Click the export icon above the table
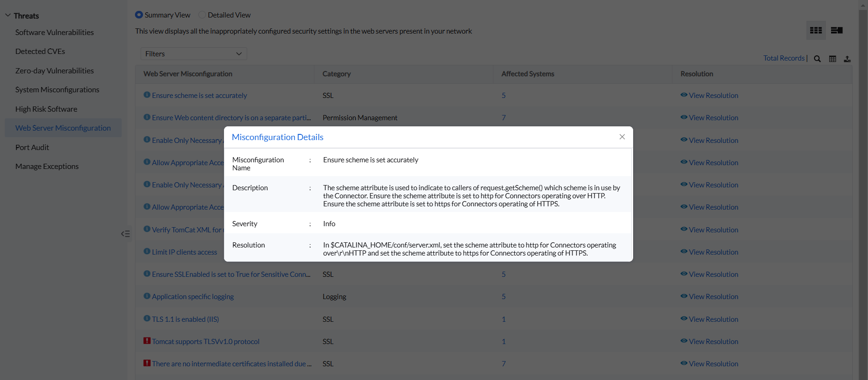 coord(847,59)
